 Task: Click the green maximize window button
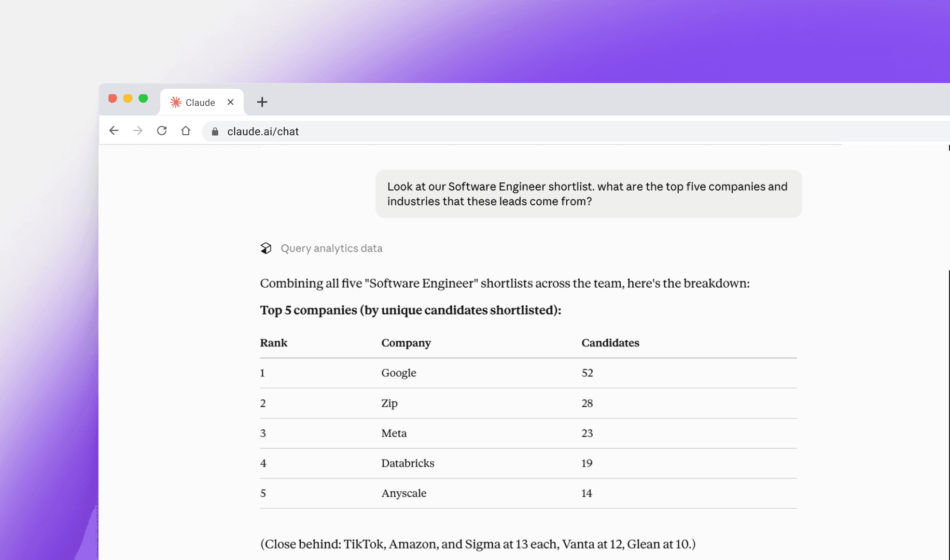[143, 98]
